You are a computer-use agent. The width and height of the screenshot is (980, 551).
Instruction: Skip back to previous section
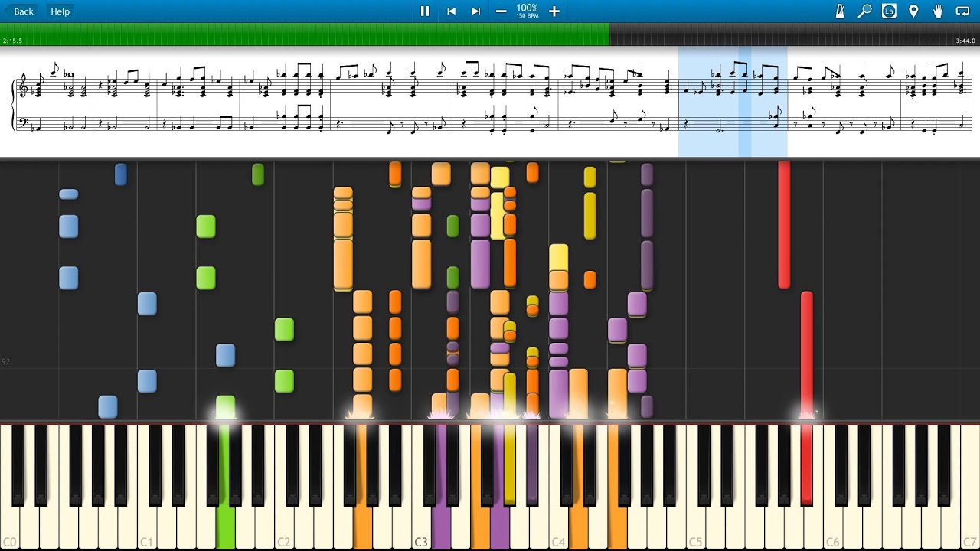click(451, 11)
